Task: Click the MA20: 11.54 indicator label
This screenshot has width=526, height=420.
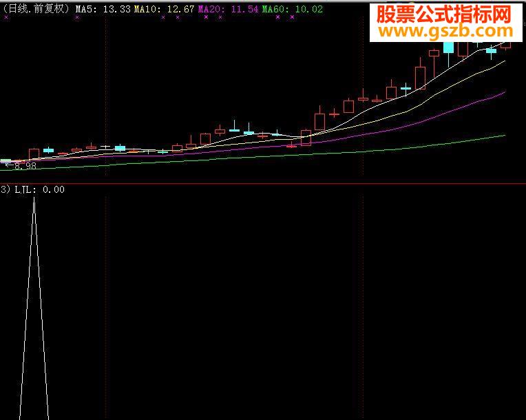Action: (x=228, y=10)
